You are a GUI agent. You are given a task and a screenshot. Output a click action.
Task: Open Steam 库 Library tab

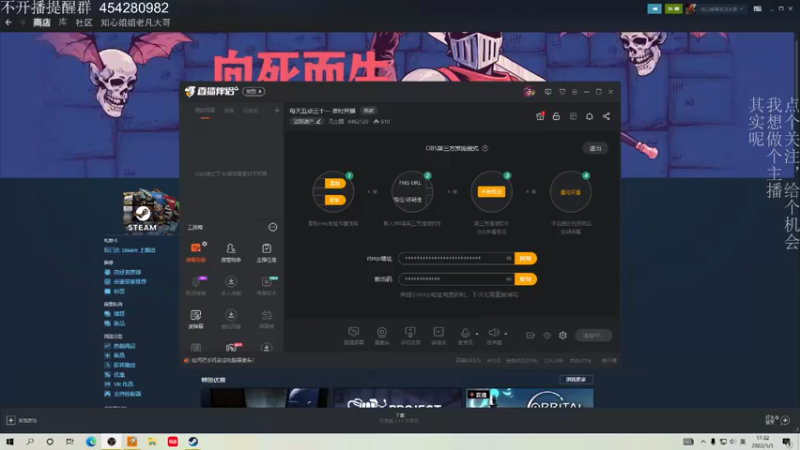(x=63, y=22)
